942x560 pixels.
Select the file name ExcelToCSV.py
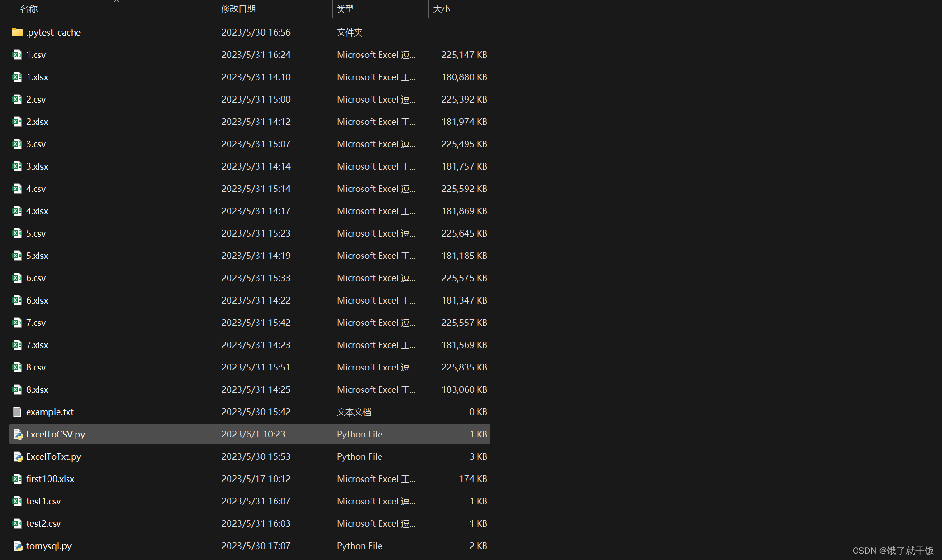tap(56, 435)
